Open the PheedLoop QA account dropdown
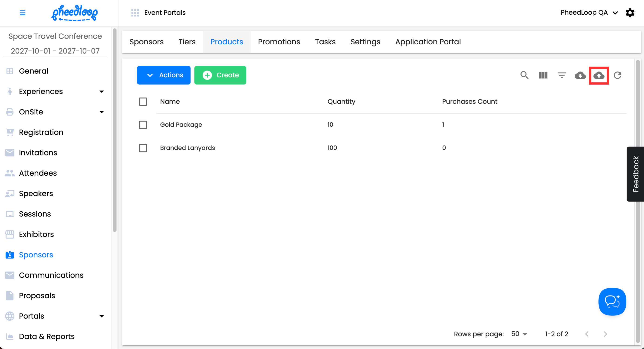Image resolution: width=644 pixels, height=349 pixels. pos(589,13)
